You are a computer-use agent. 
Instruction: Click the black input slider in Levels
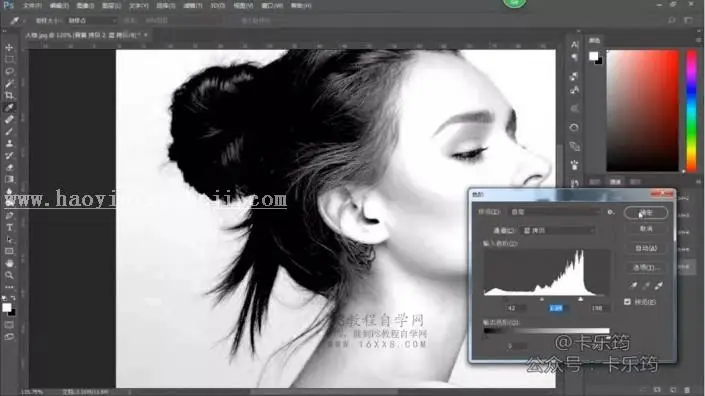505,299
